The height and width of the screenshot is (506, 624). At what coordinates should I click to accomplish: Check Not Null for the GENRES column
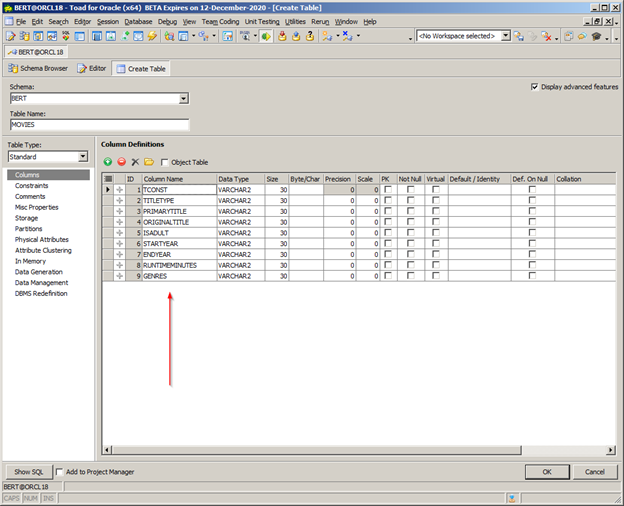[411, 275]
